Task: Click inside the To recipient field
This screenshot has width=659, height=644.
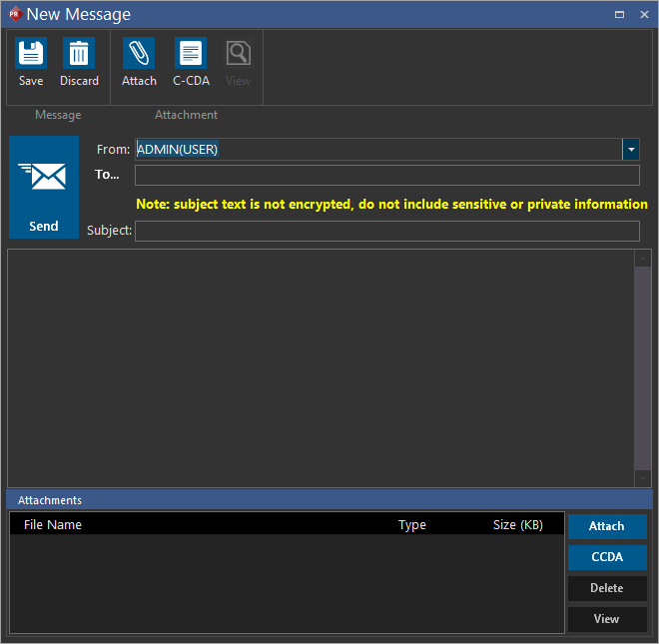Action: (x=386, y=176)
